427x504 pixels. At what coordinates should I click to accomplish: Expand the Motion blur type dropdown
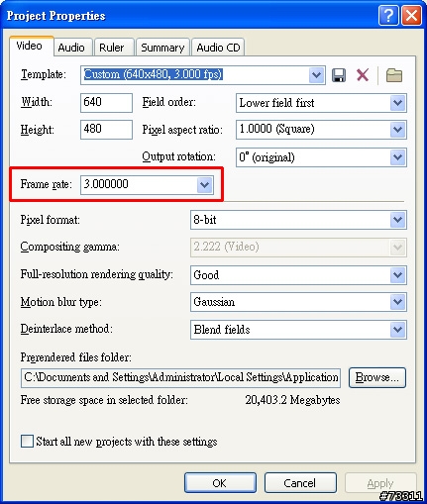click(397, 302)
